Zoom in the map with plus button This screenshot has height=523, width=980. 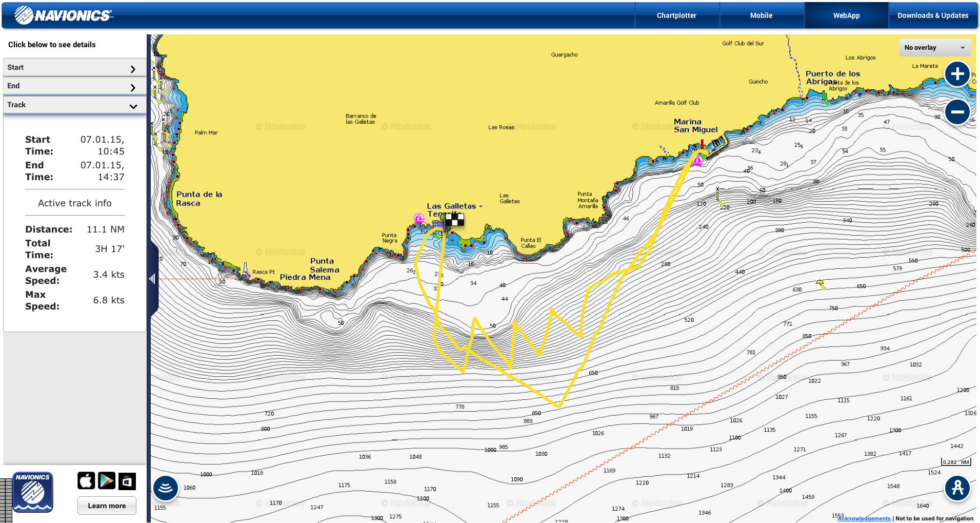(x=957, y=74)
